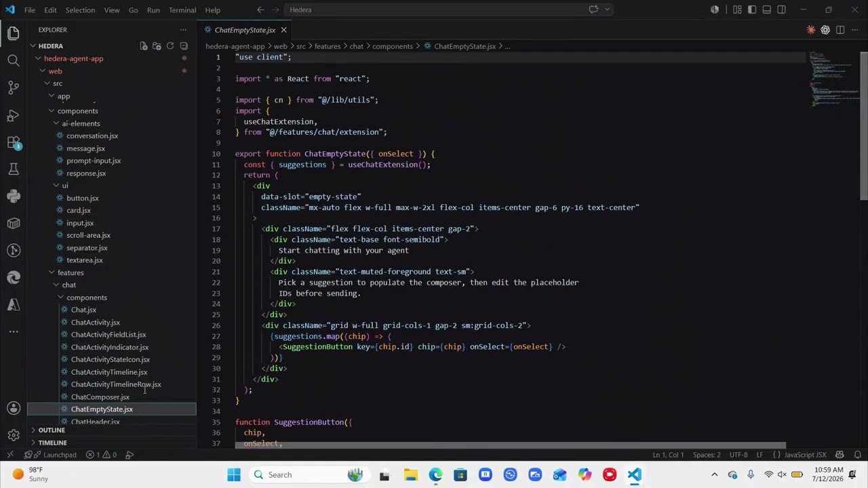
Task: Open the Customize Layout control
Action: 737,9
